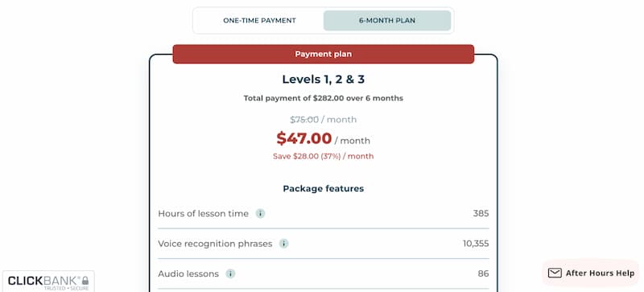Click the Total payment of $282.00 line
The image size is (644, 292).
(x=324, y=98)
